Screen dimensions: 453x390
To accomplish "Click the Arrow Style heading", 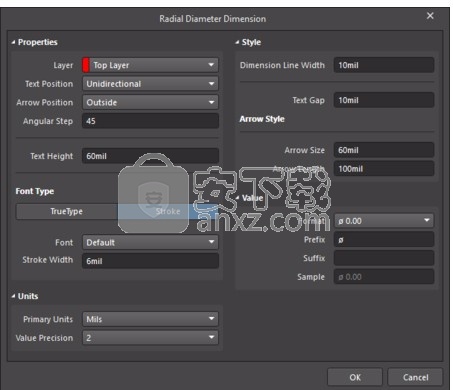I will (262, 119).
